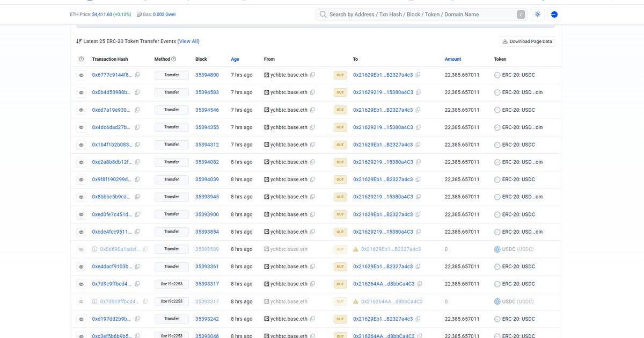
Task: Copy To address 0x216264AA in 0x7d9c9ffbcd4 row
Action: pos(420,284)
